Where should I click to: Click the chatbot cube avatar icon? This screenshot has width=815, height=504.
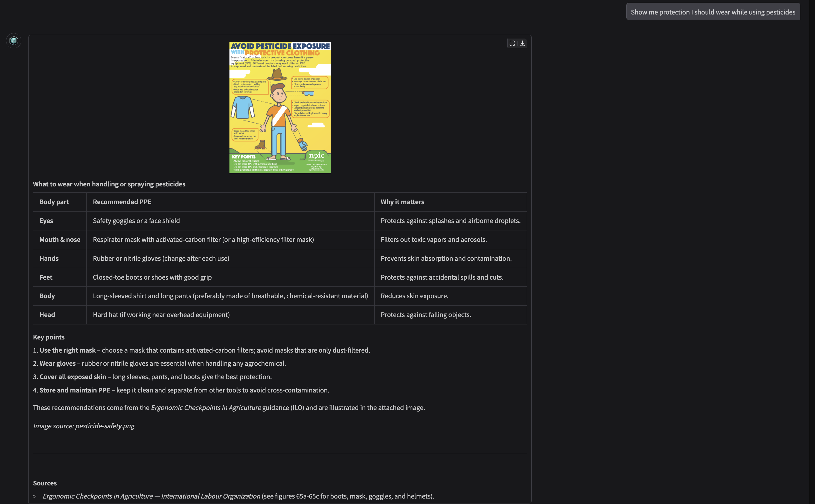tap(14, 41)
